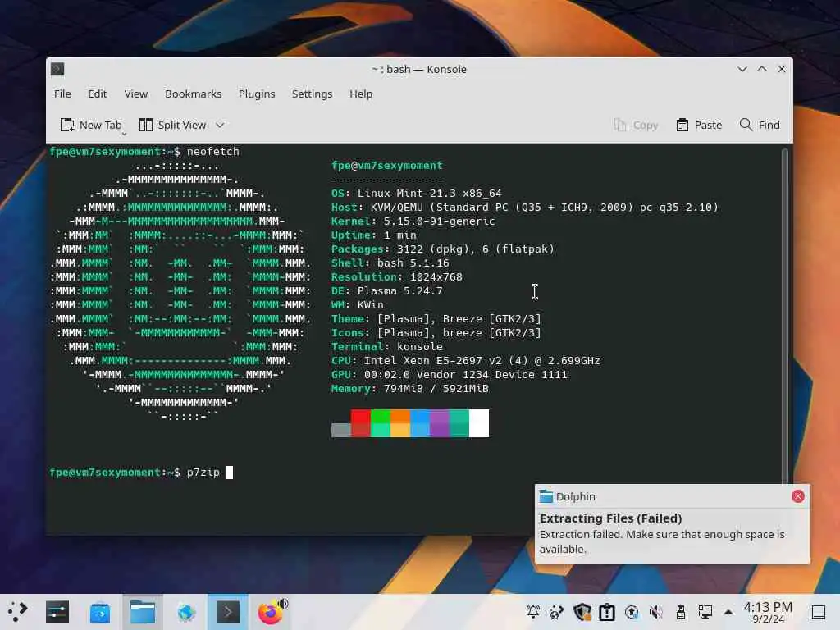Image resolution: width=840 pixels, height=630 pixels.
Task: Open the View menu
Action: (135, 94)
